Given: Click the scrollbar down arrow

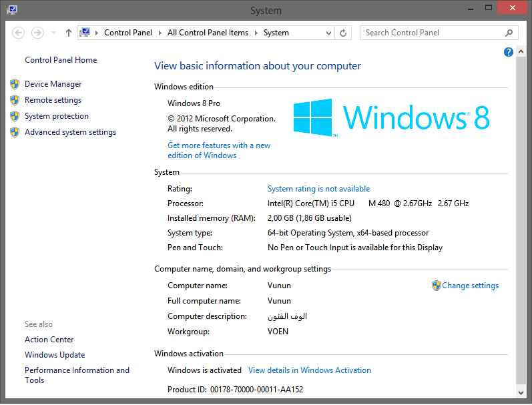Looking at the screenshot, I should tap(521, 393).
